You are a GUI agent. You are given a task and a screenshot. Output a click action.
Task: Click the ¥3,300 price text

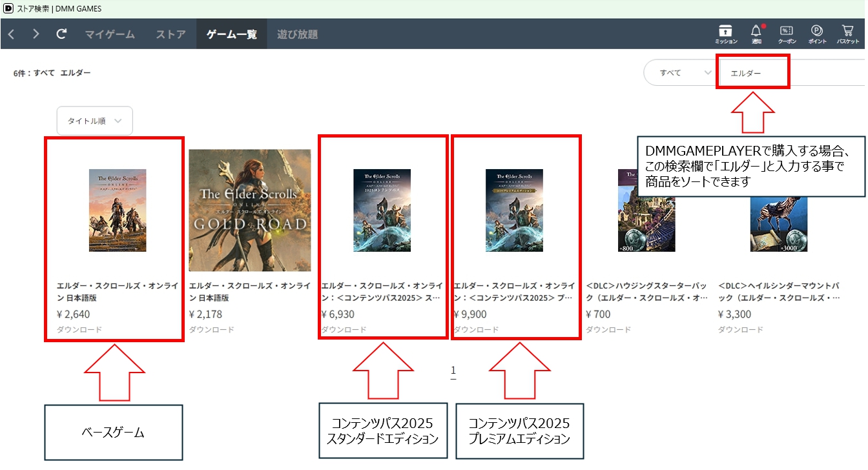(x=735, y=314)
